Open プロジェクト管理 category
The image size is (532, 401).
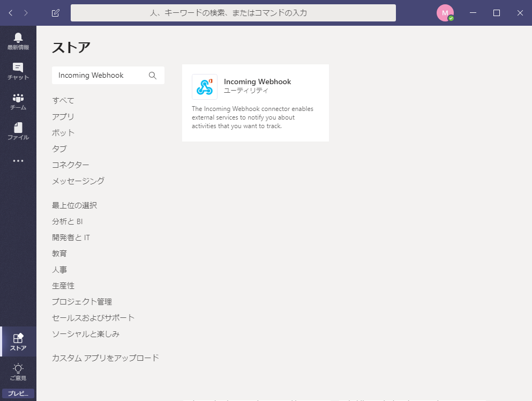82,302
